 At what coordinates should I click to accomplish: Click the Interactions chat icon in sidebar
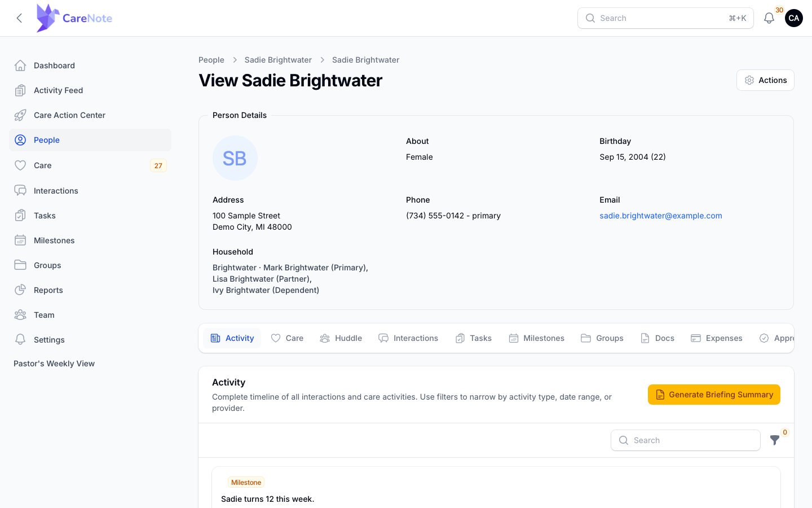tap(20, 191)
